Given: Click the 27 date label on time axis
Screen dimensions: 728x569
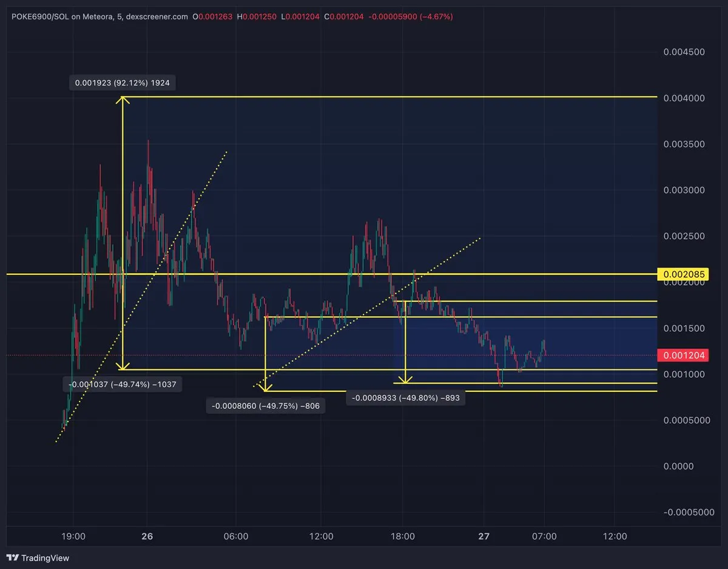Looking at the screenshot, I should (x=484, y=536).
